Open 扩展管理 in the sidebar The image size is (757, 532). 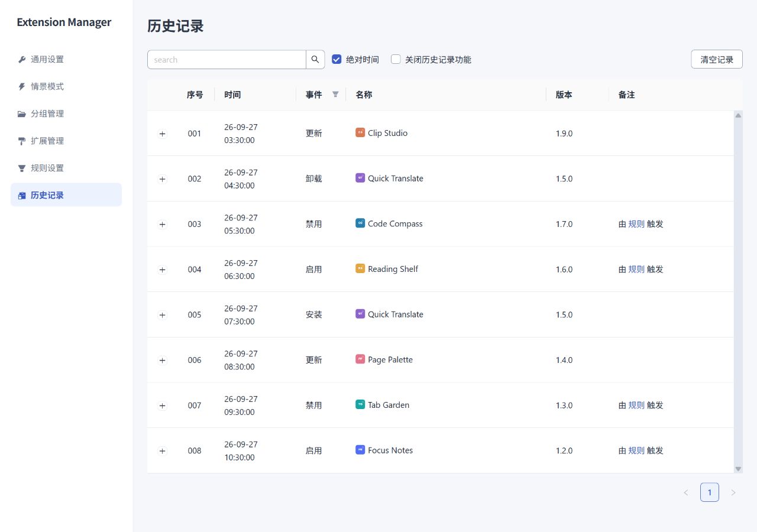click(x=66, y=141)
